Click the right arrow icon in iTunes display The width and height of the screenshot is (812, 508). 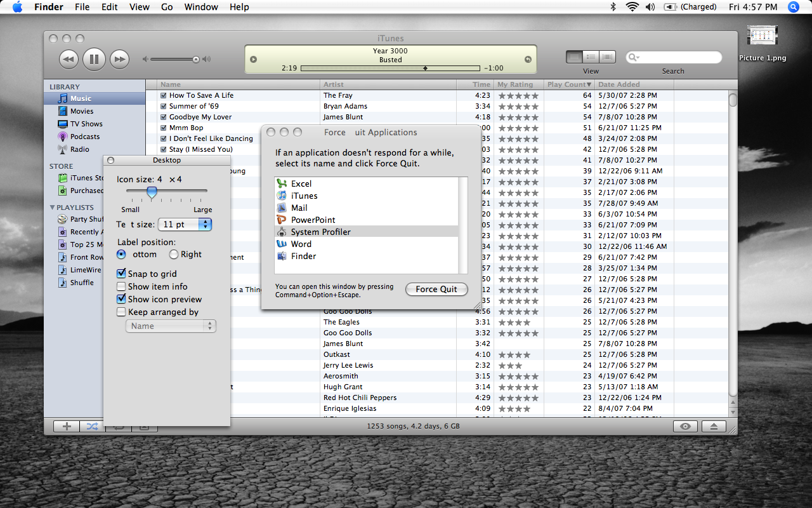(x=528, y=60)
